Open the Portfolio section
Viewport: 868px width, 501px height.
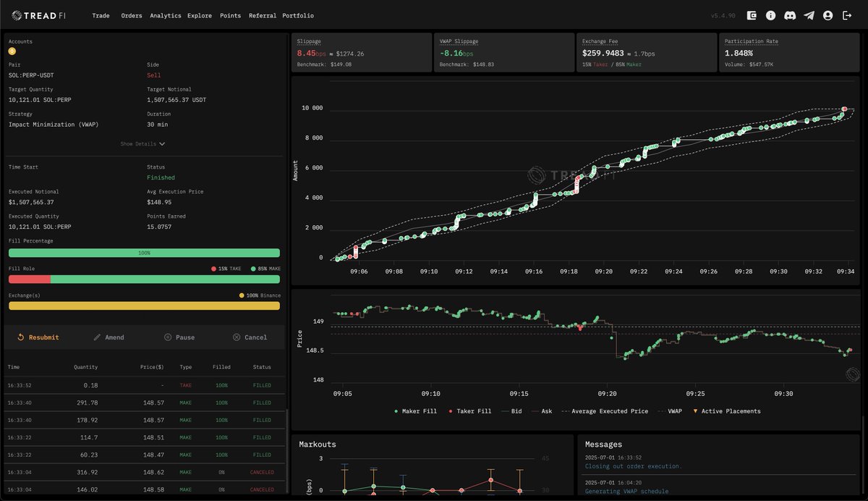[x=297, y=15]
